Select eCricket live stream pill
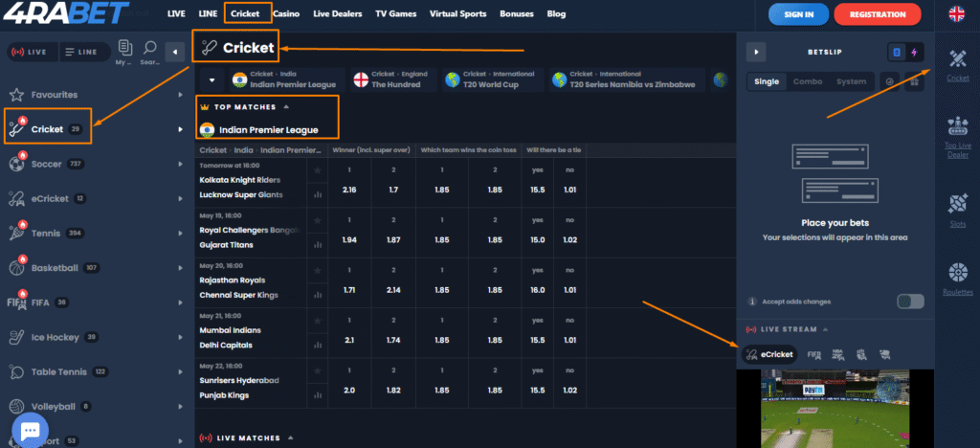The image size is (980, 448). [x=769, y=354]
